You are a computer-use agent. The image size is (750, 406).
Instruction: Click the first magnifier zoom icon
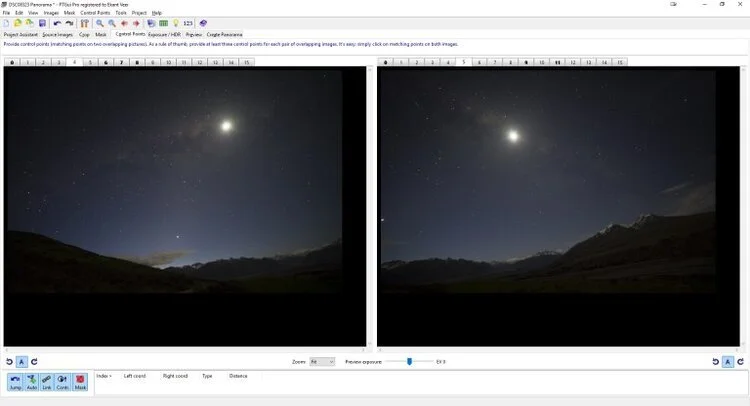pos(100,23)
